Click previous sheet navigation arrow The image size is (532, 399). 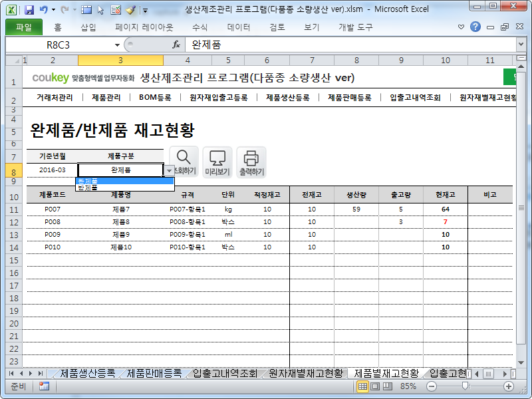(21, 374)
